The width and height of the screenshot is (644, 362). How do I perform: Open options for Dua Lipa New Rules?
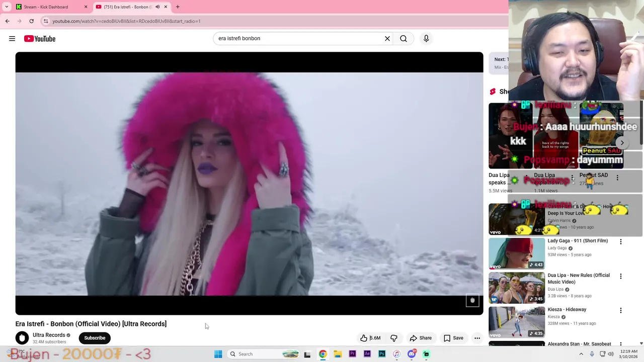click(x=621, y=277)
